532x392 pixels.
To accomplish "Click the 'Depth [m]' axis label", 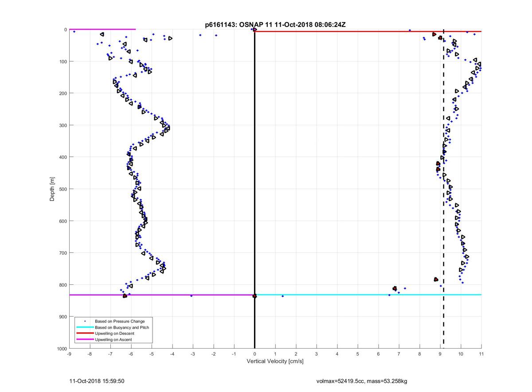I will tap(52, 189).
